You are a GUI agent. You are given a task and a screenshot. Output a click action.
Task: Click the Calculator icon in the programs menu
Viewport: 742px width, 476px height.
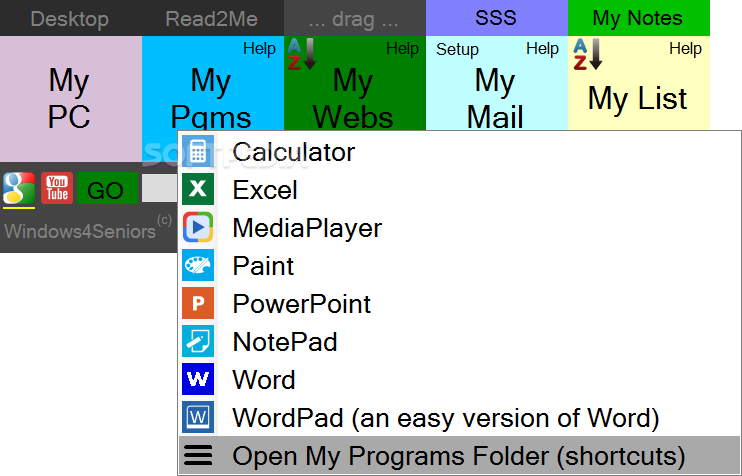[198, 151]
